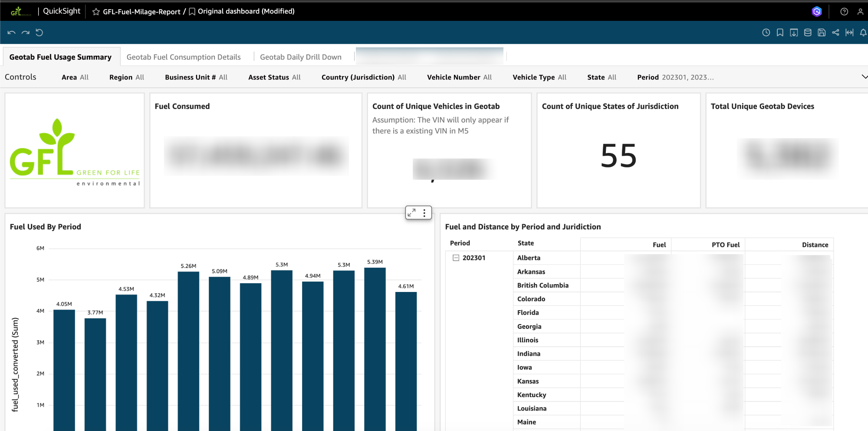The width and height of the screenshot is (868, 431).
Task: Open the Amazon Q hexagon assistant
Action: (817, 12)
